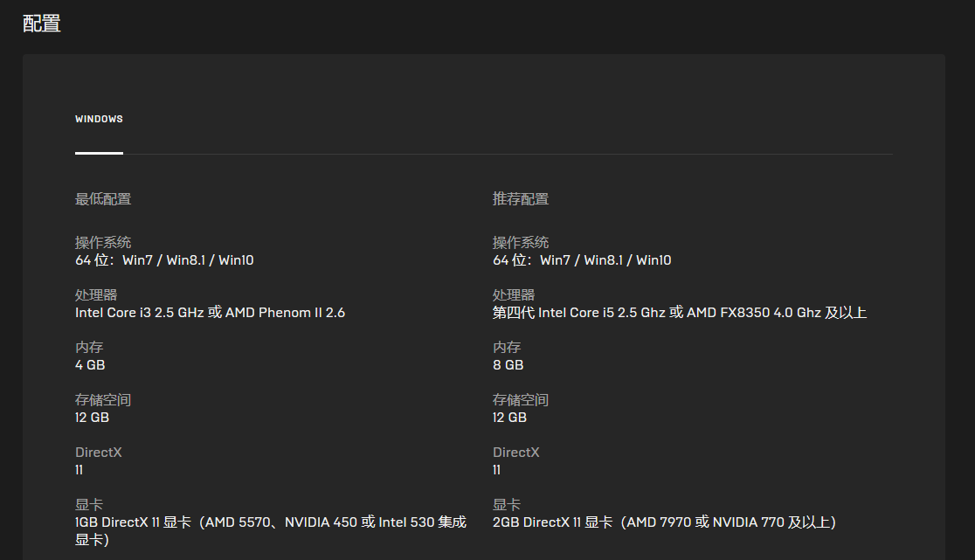Click 处理器 label under 最低配置
The width and height of the screenshot is (975, 560).
point(96,295)
